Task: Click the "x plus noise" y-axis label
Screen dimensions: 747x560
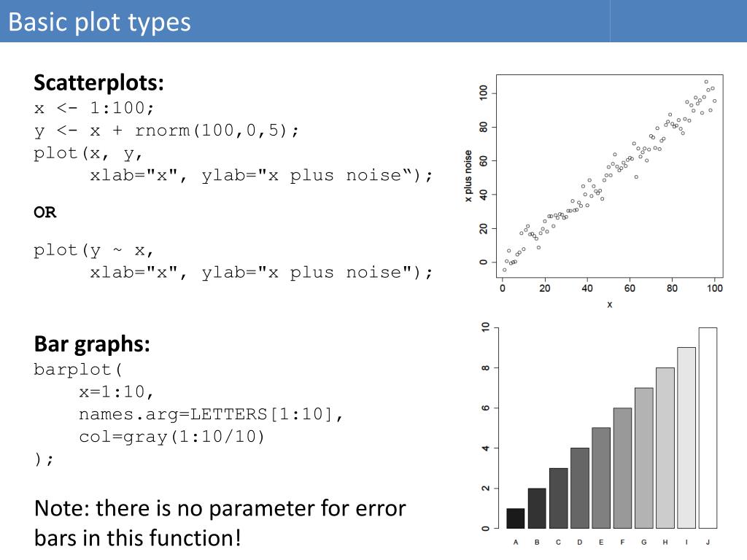Action: pyautogui.click(x=468, y=176)
